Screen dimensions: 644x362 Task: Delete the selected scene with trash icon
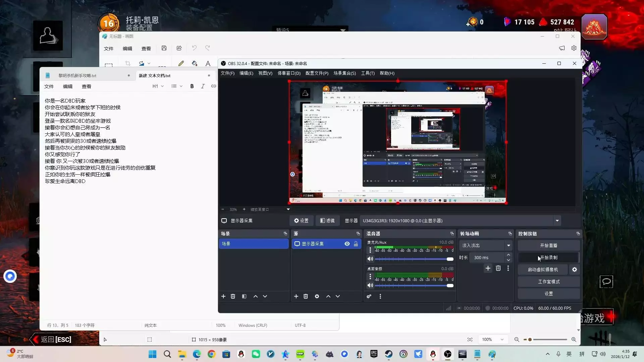(x=233, y=296)
